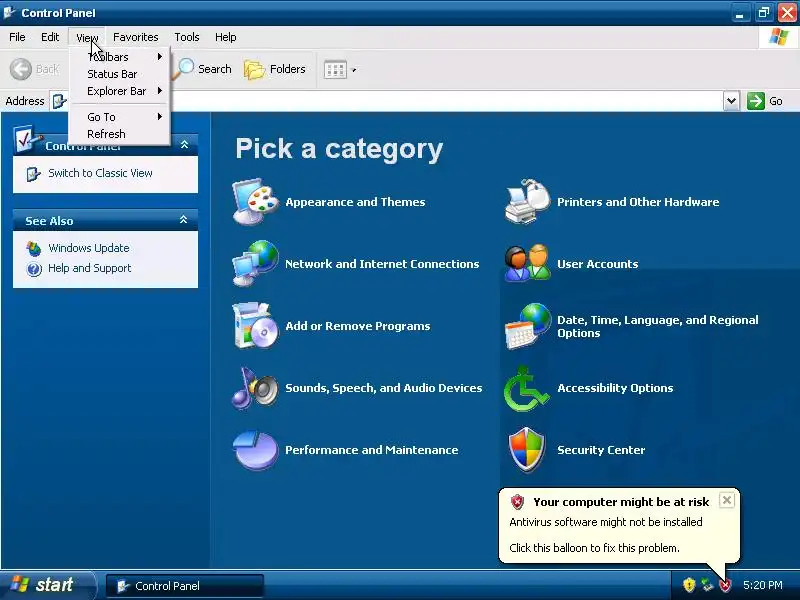The height and width of the screenshot is (600, 800).
Task: Collapse the See Also sidebar section
Action: tap(184, 220)
